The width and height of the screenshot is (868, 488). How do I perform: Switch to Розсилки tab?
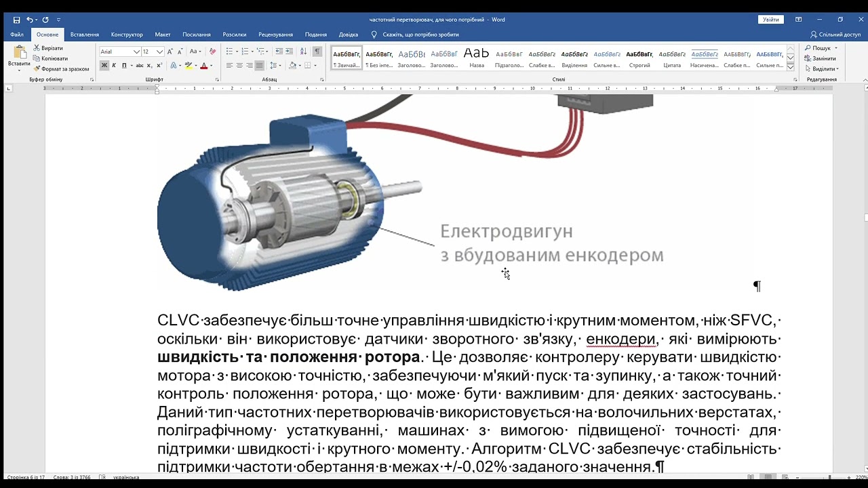point(235,35)
